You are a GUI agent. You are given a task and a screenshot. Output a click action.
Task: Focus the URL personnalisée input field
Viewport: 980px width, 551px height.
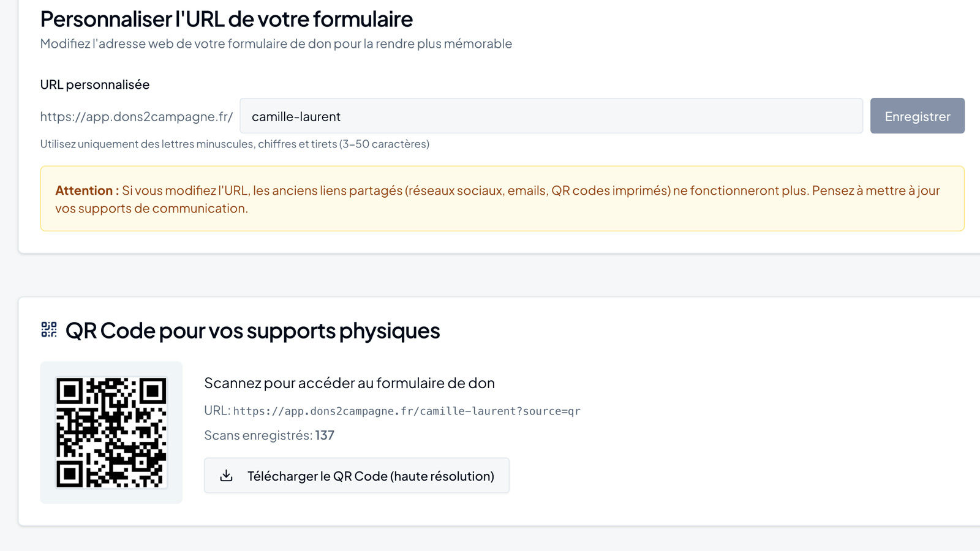tap(551, 116)
